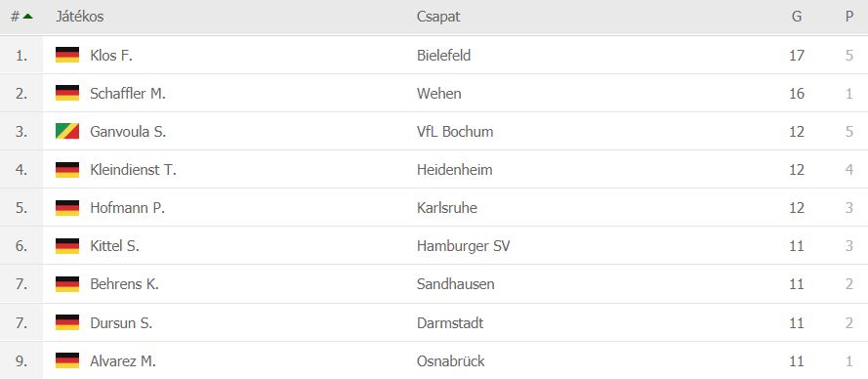Screen dimensions: 868x379
Task: Click the flag icon next to Kittel S.
Action: 67,246
